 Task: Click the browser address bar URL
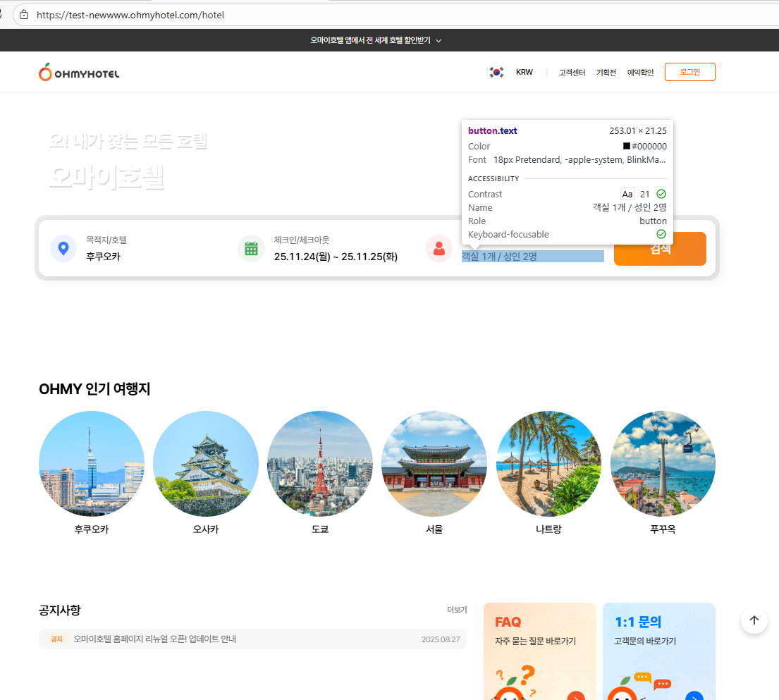coord(130,15)
